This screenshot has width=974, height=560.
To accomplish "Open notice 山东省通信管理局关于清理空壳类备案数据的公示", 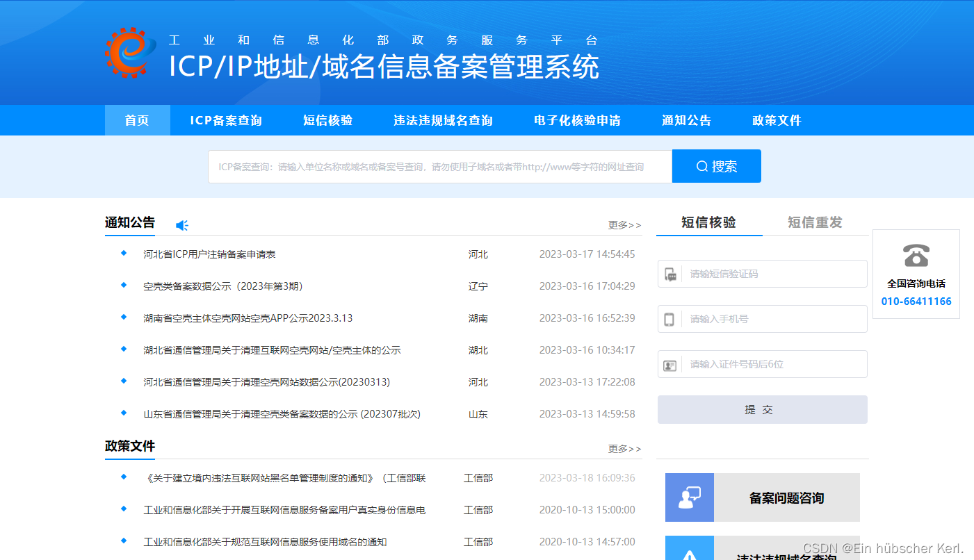I will [x=282, y=414].
